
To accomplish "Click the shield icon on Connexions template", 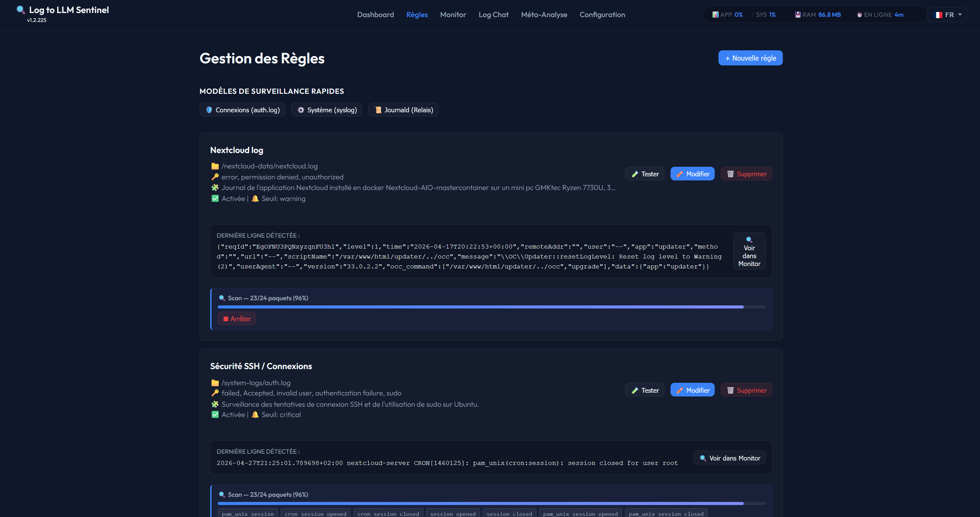I will 209,110.
